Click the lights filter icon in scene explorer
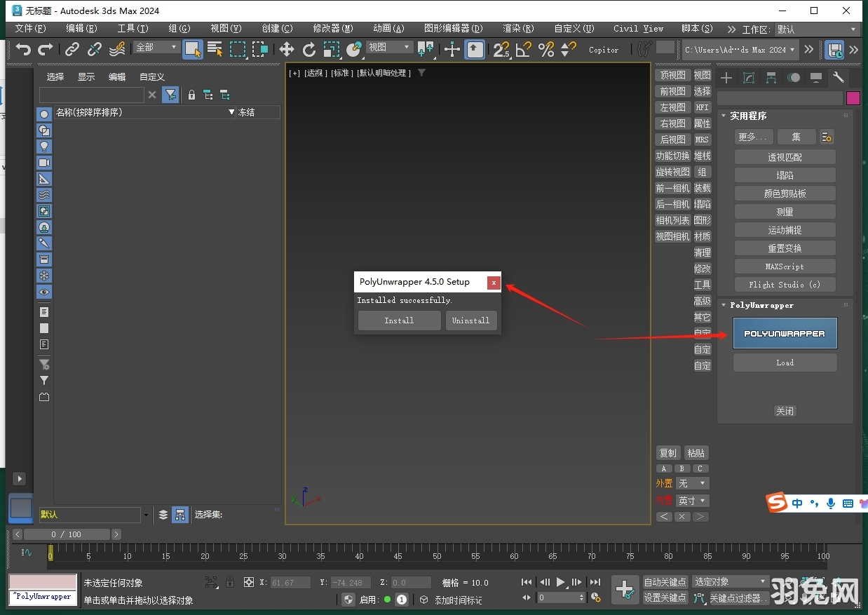The image size is (868, 615). [44, 147]
